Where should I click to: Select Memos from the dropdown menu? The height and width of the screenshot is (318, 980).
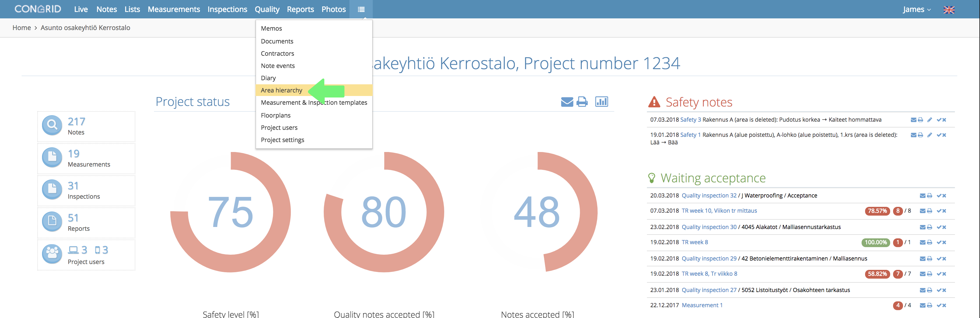[x=314, y=29]
